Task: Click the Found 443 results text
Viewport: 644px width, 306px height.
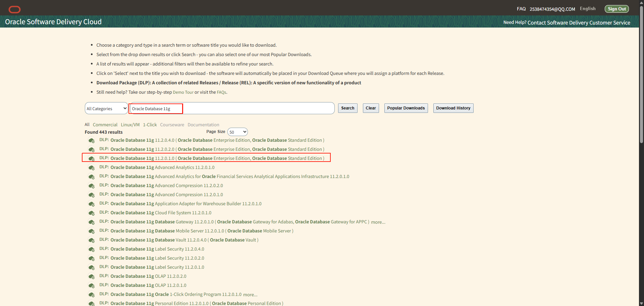Action: (104, 132)
